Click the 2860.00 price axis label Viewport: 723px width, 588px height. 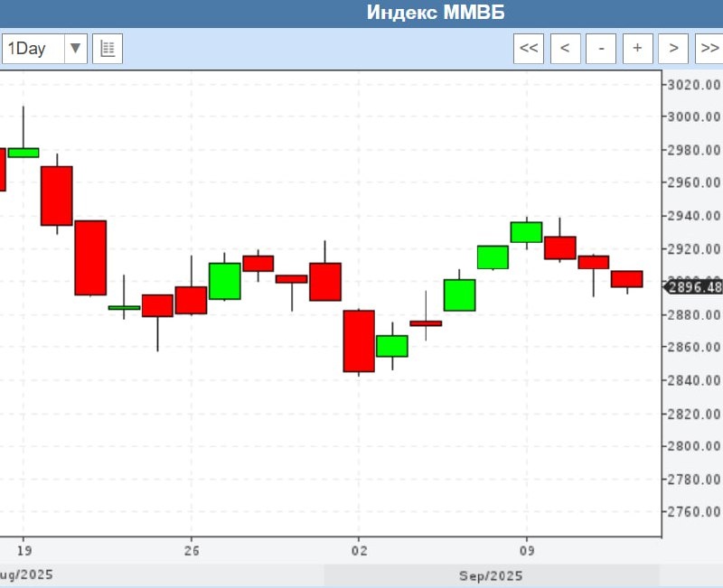[x=694, y=347]
